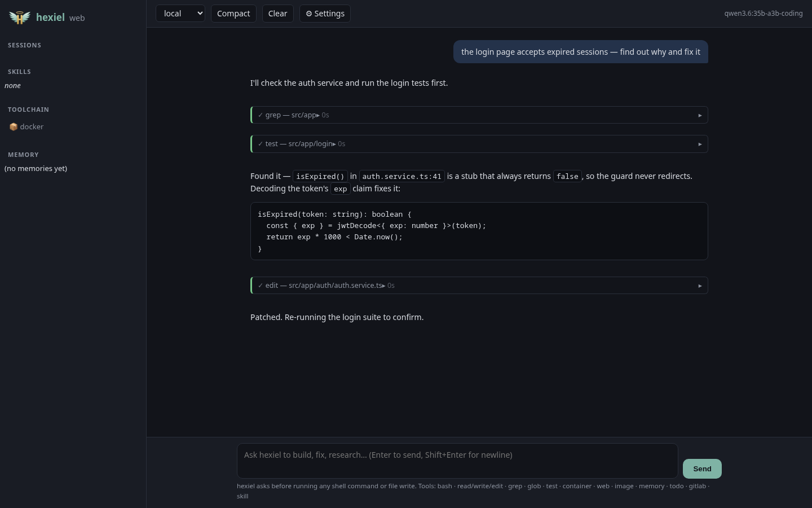The image size is (812, 508).
Task: Click '(no memories yet)' text
Action: (x=36, y=169)
